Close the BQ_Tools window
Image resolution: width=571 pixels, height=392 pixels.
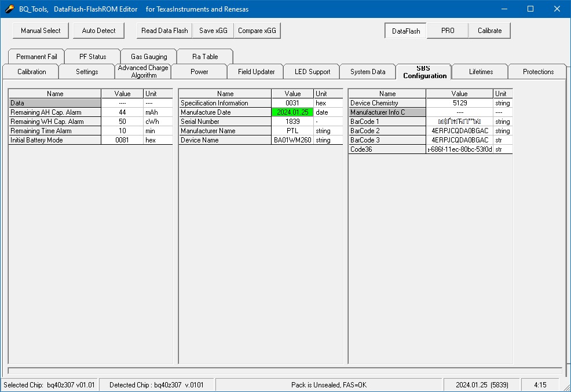pyautogui.click(x=557, y=9)
